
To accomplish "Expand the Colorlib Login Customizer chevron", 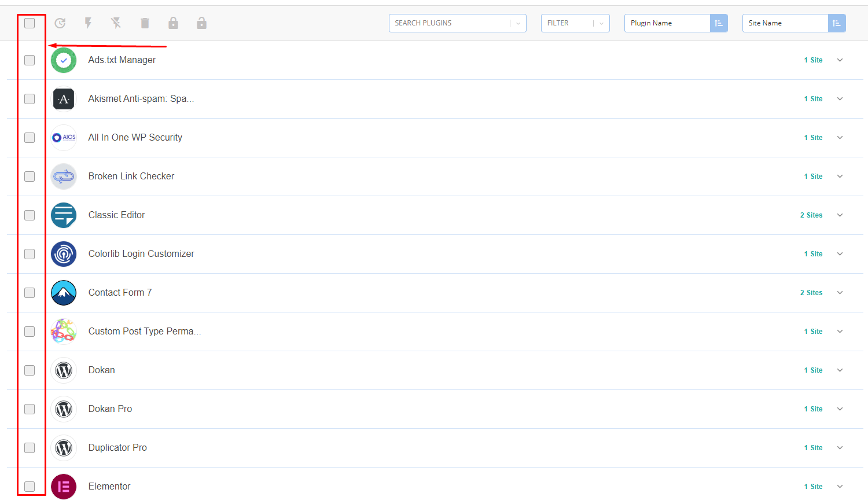I will (x=840, y=254).
